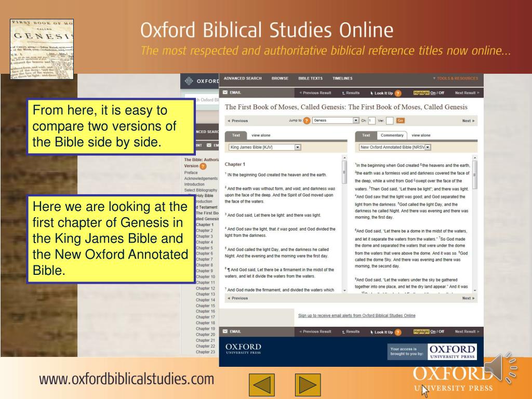This screenshot has width=532, height=399.
Task: Click lower Next chapter link
Action: coord(468,298)
